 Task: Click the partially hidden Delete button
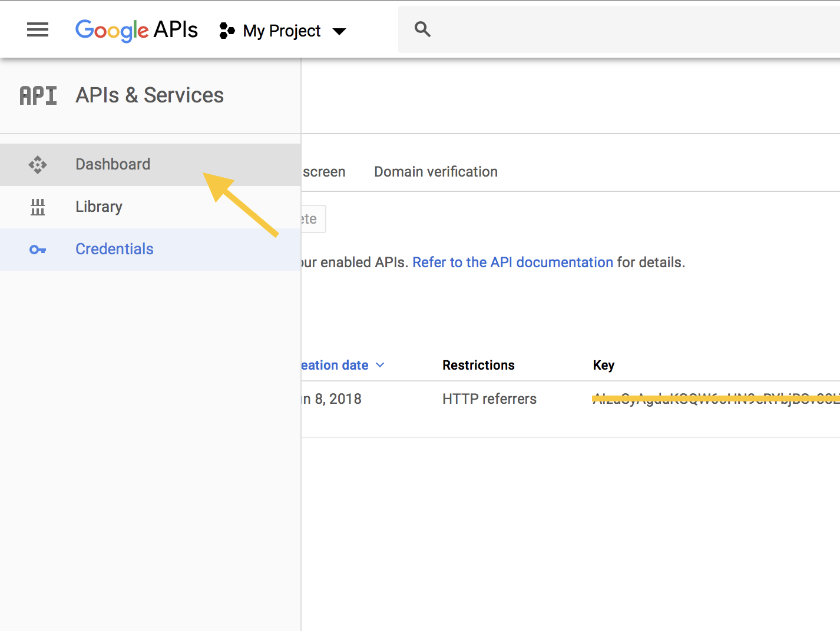(313, 219)
